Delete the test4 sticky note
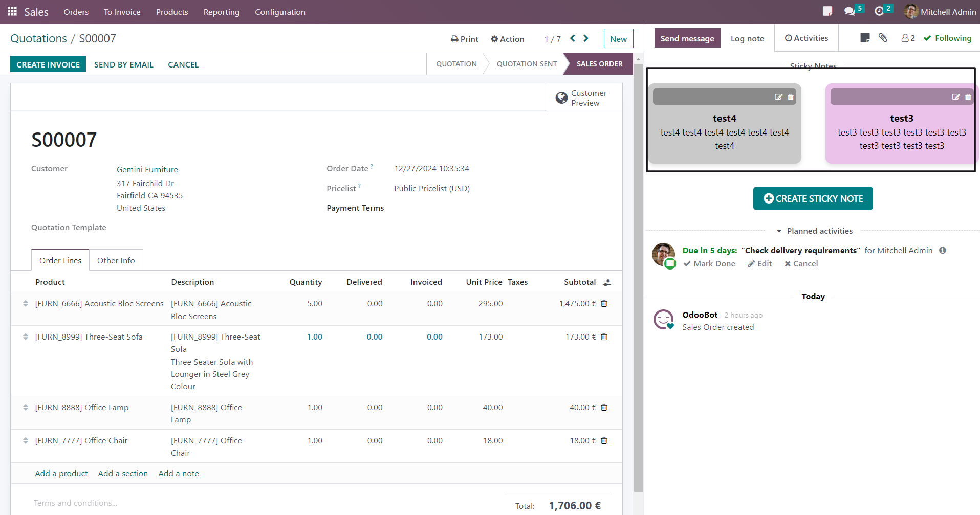Screen dimensions: 980x515 (x=791, y=97)
